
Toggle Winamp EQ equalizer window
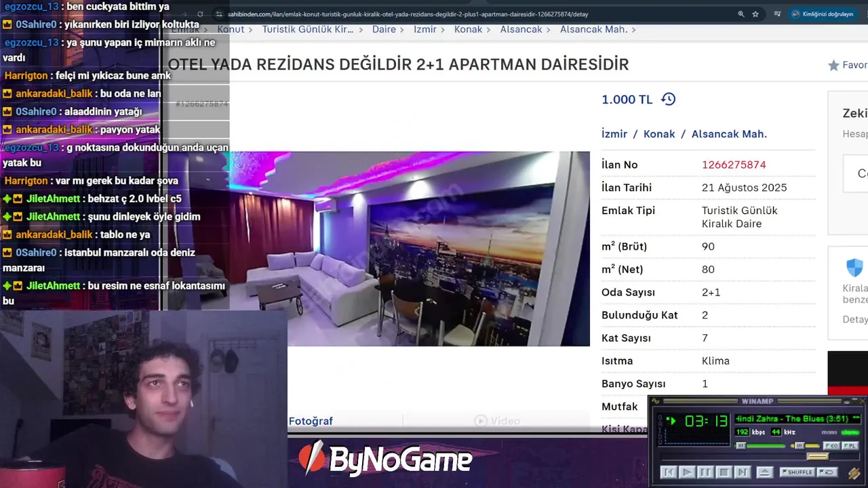pyautogui.click(x=831, y=445)
